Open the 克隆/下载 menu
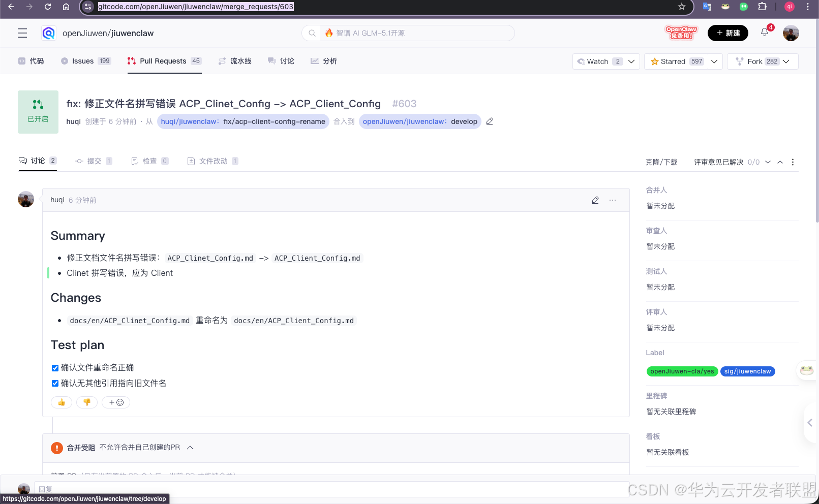This screenshot has height=504, width=819. (661, 162)
